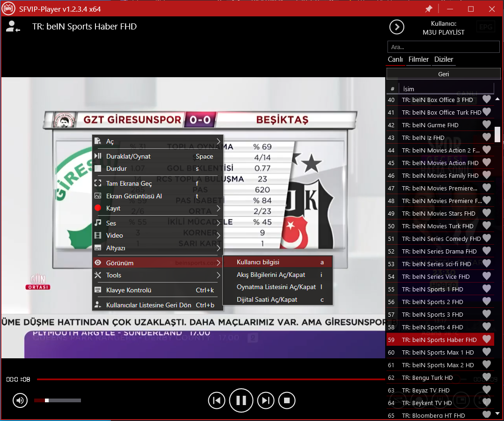
Task: Switch to the Diziler tab
Action: pos(444,59)
